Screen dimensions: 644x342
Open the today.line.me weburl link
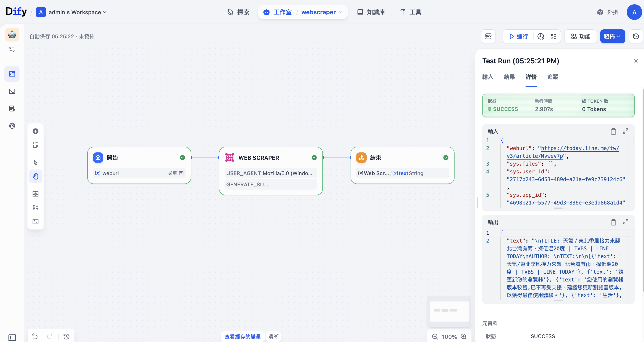coord(580,148)
